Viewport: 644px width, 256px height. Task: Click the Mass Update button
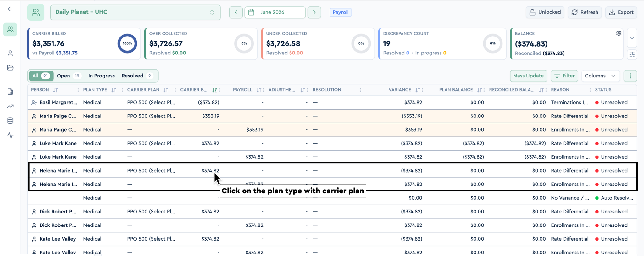(x=528, y=76)
